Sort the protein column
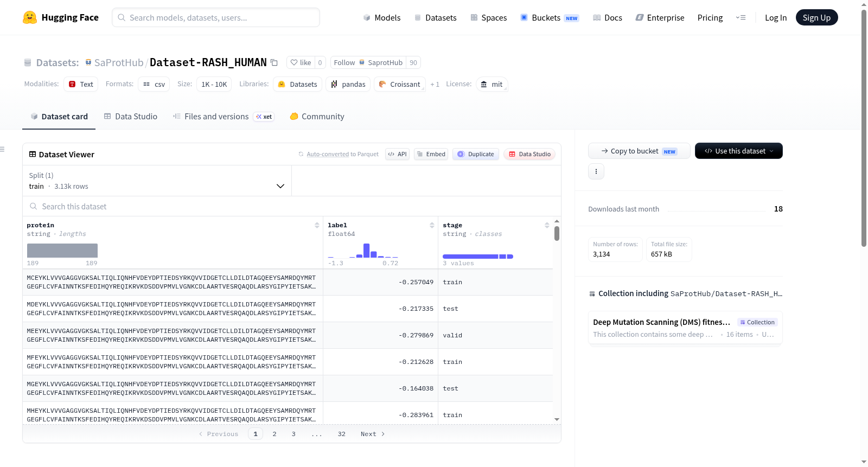The width and height of the screenshot is (868, 467). point(317,225)
